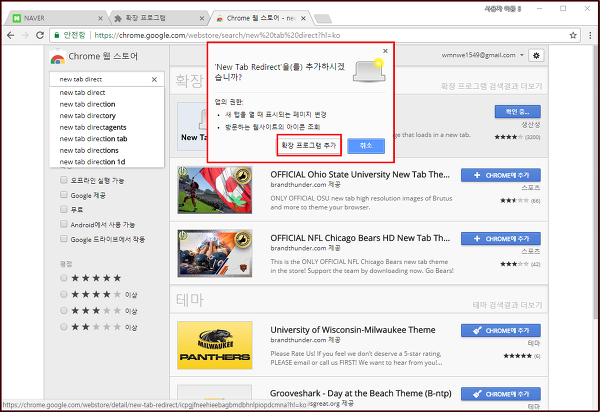The width and height of the screenshot is (600, 412).
Task: Click the green secure lock icon
Action: (x=57, y=35)
